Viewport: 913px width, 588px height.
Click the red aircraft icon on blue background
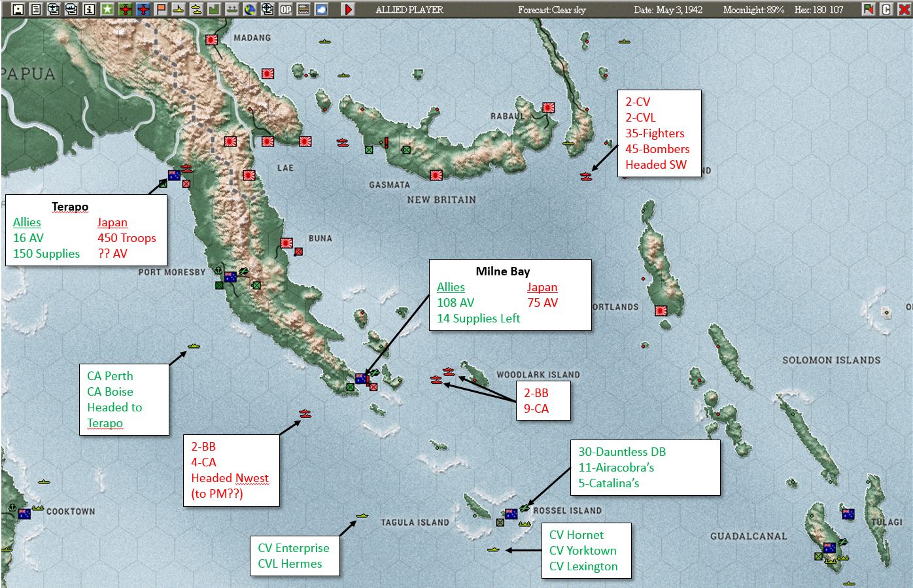143,9
